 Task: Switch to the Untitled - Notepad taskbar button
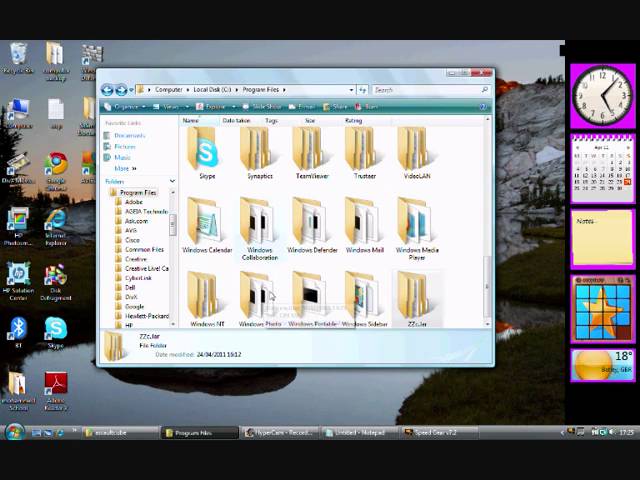point(359,432)
